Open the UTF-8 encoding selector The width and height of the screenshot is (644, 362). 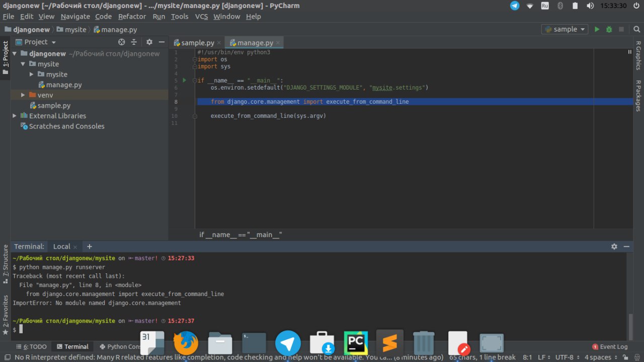coord(567,357)
